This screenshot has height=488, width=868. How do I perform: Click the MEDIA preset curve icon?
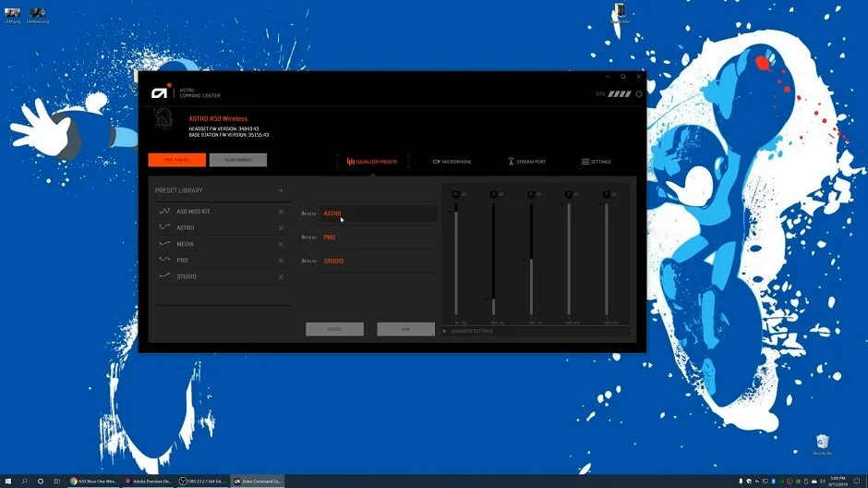click(x=164, y=244)
